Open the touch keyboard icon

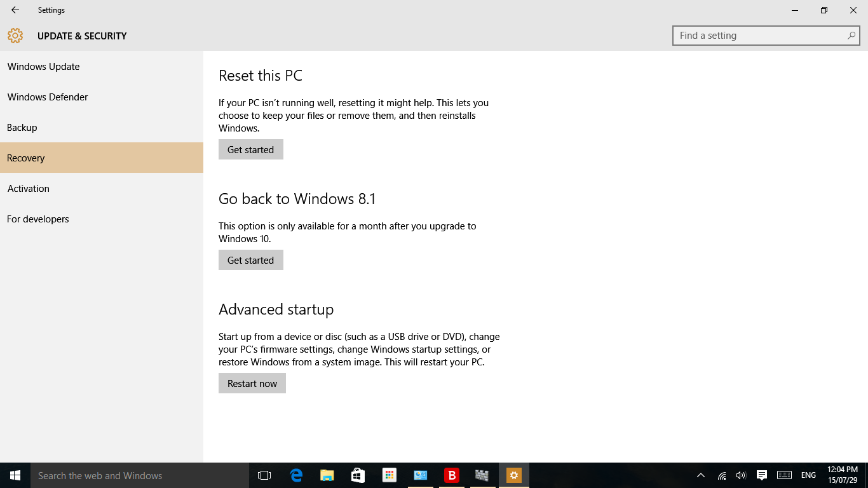click(x=784, y=475)
